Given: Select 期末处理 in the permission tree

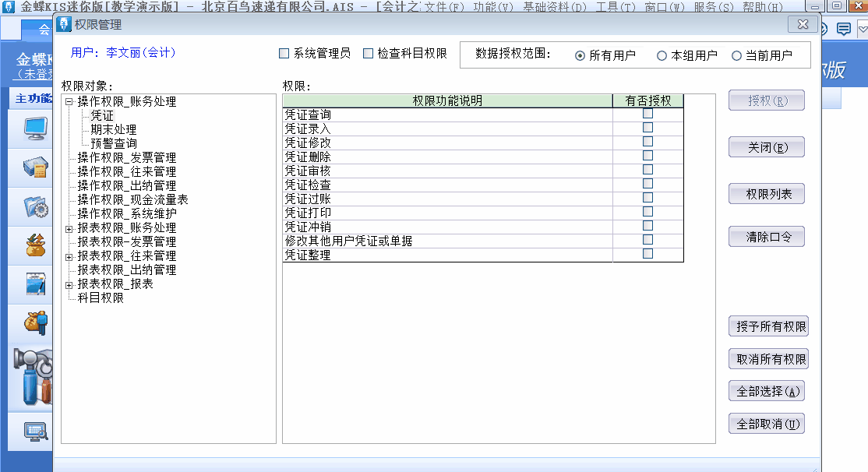Looking at the screenshot, I should (x=113, y=130).
